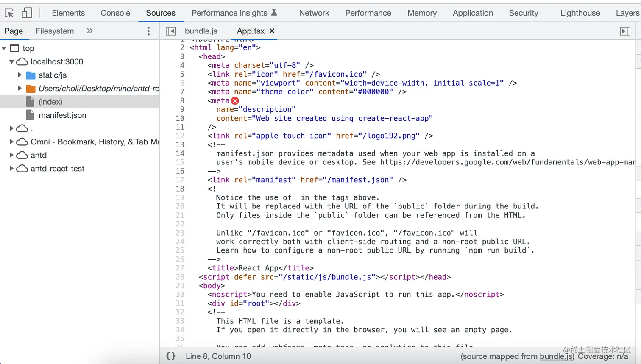Open the Lighthouse tab
This screenshot has height=364, width=641.
(580, 13)
